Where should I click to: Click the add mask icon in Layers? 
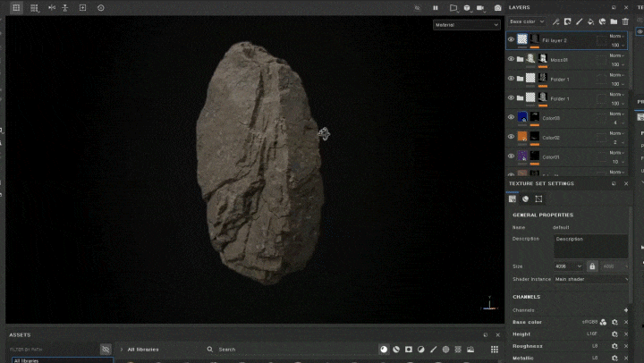[x=568, y=21]
